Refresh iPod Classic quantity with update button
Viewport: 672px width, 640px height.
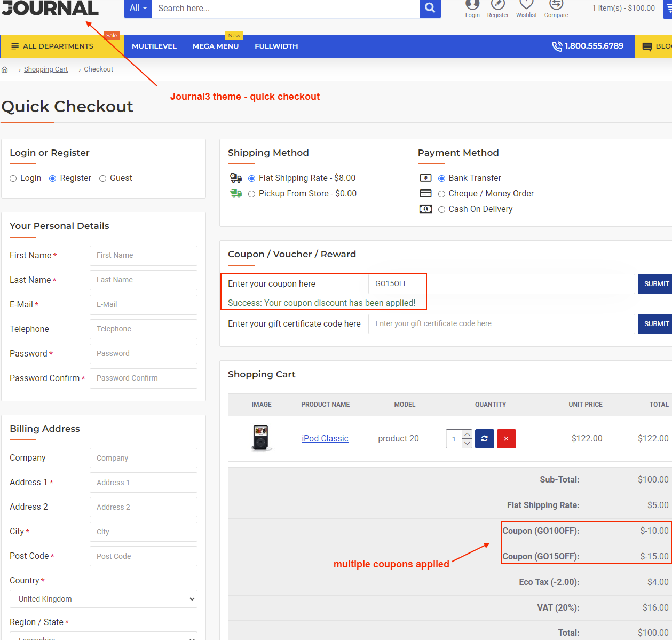pos(484,439)
